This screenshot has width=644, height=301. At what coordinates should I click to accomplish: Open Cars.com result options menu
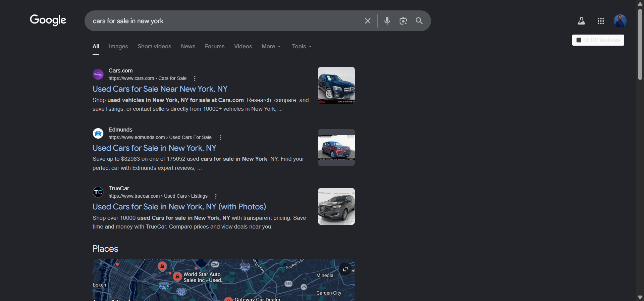[x=195, y=79]
